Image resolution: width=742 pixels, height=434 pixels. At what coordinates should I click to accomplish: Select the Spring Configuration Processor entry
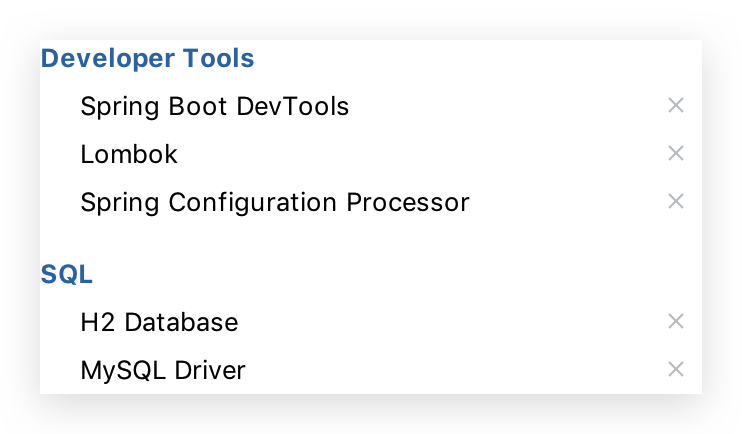click(275, 202)
